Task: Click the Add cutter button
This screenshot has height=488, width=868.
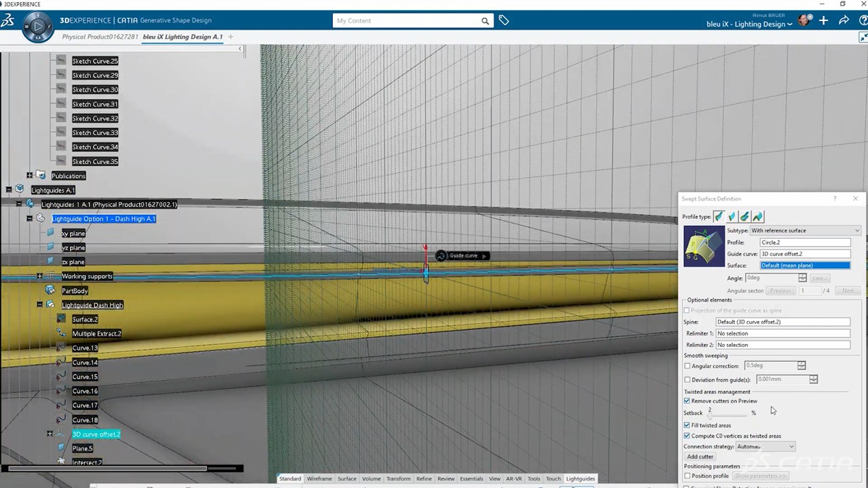Action: (700, 457)
